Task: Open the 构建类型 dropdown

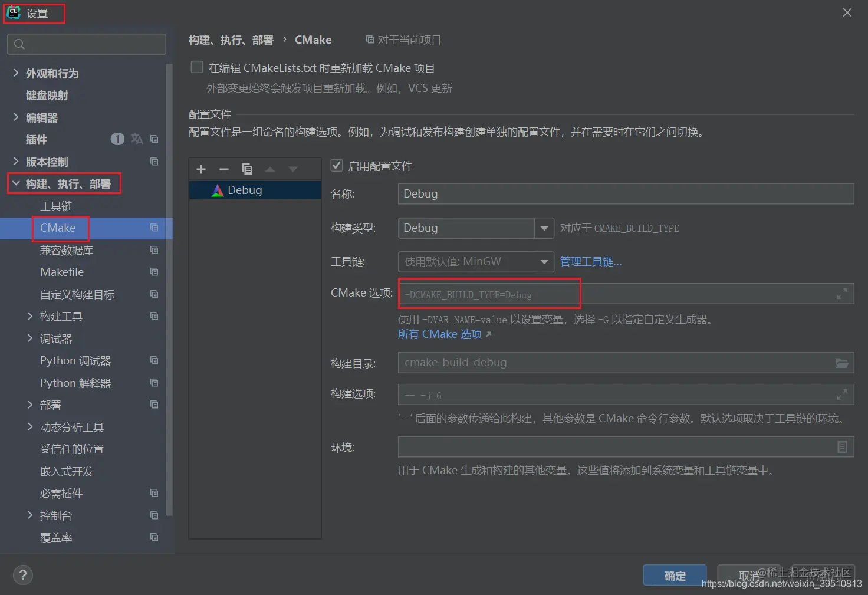Action: (x=544, y=228)
